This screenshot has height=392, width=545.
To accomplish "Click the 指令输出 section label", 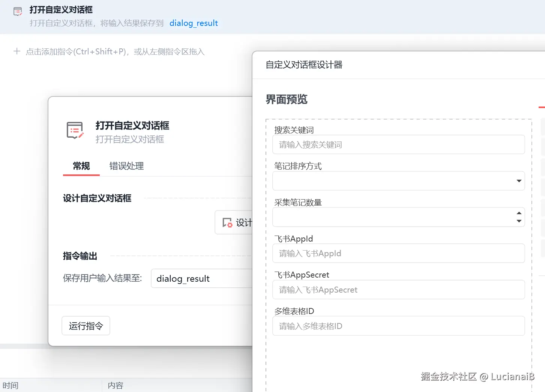I will [x=80, y=256].
